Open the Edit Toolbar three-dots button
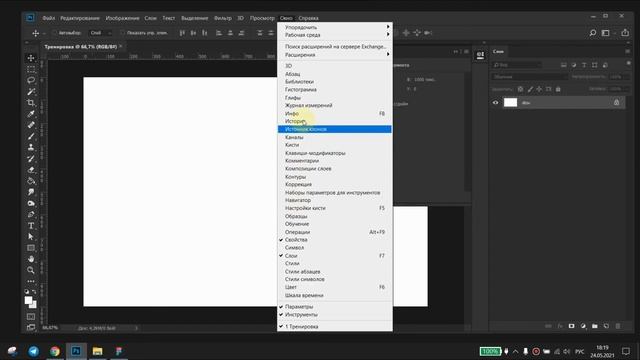 click(x=31, y=281)
